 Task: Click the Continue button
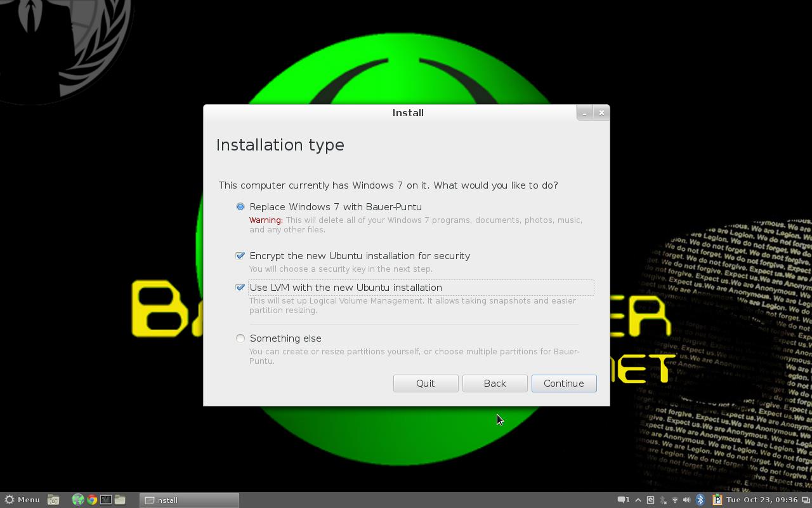[563, 384]
